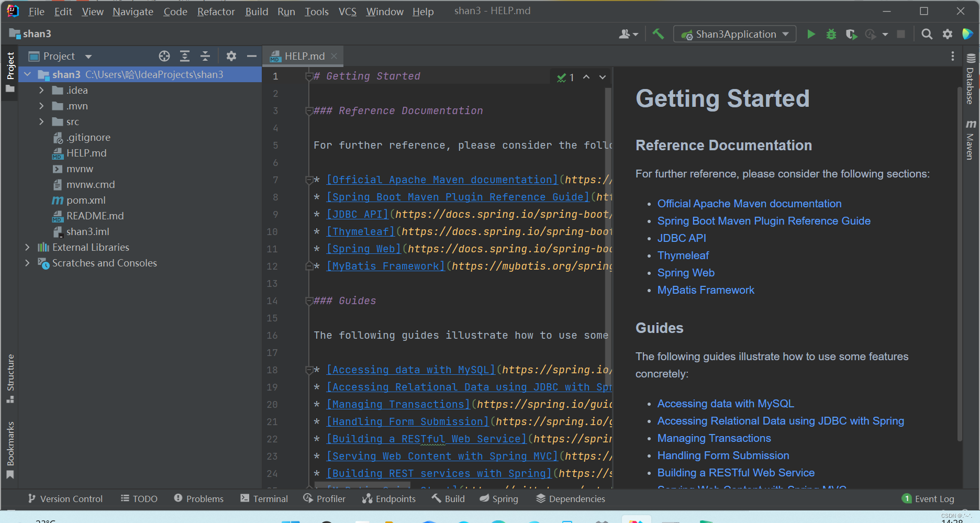The image size is (980, 523).
Task: Open Accessing data with MySQL preview link
Action: coord(726,404)
